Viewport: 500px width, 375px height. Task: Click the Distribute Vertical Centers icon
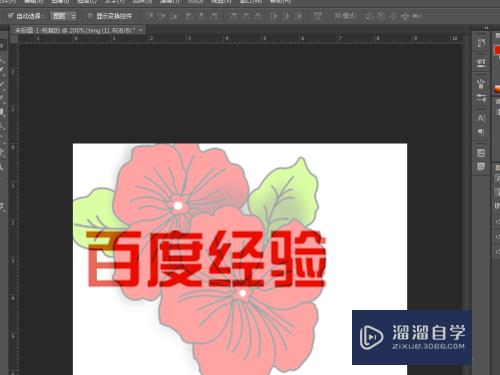click(x=246, y=16)
